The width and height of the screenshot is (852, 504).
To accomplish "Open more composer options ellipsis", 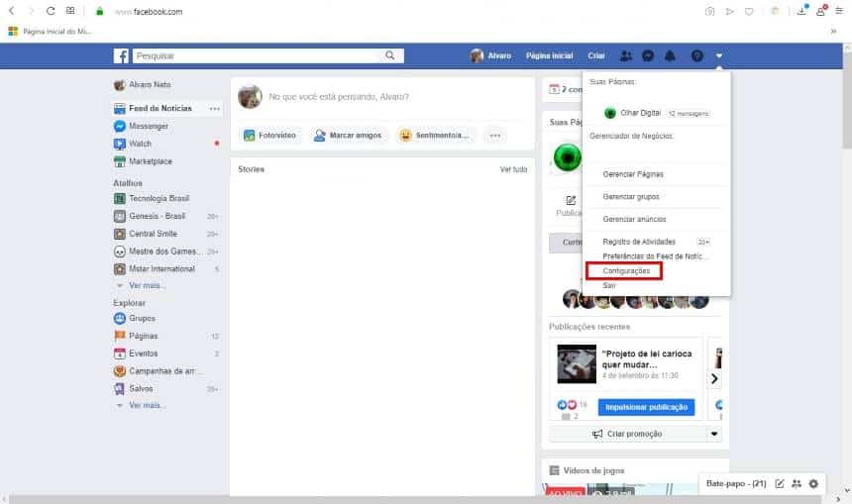I will coord(495,136).
